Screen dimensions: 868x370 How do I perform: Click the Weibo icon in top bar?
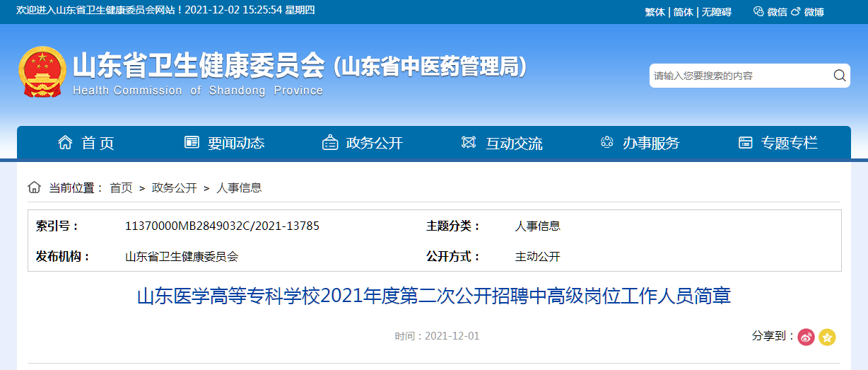795,11
